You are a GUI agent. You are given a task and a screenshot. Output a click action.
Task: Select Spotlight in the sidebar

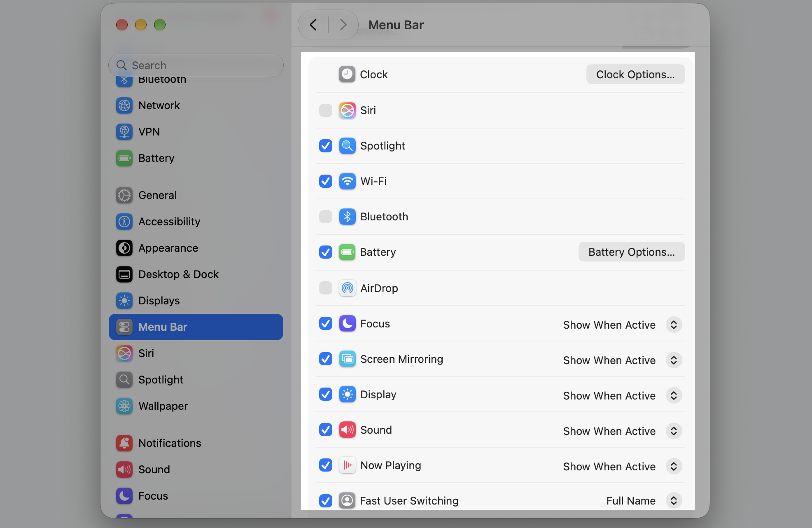(196, 380)
